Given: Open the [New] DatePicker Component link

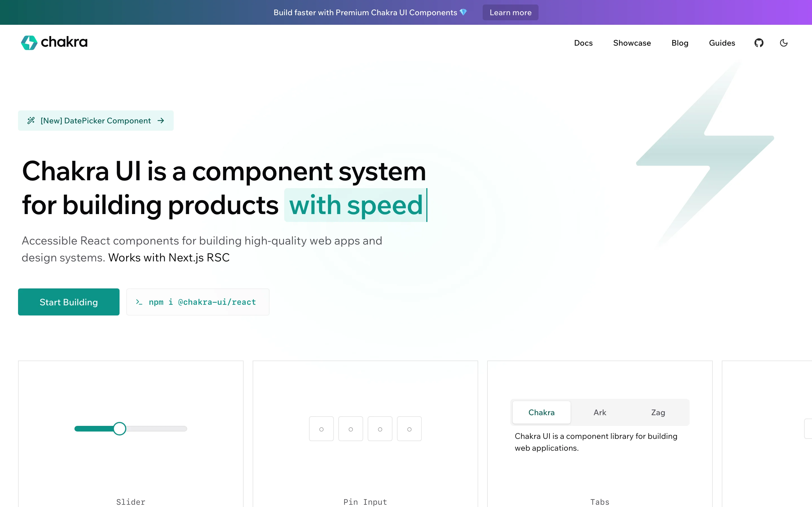Looking at the screenshot, I should (x=96, y=120).
